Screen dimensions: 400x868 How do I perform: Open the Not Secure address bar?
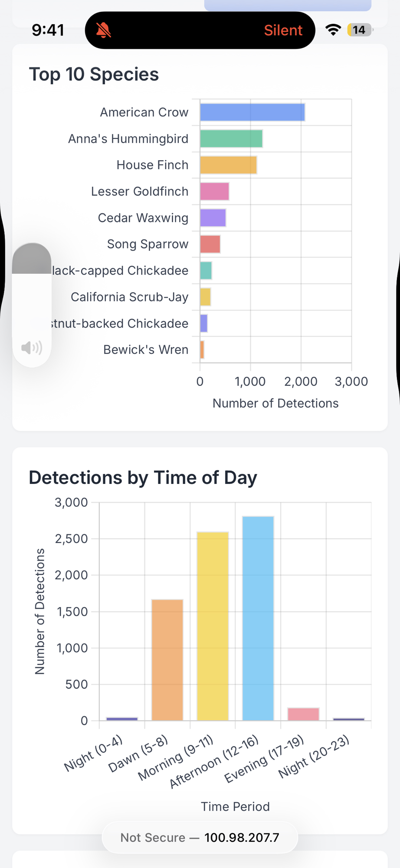(200, 837)
